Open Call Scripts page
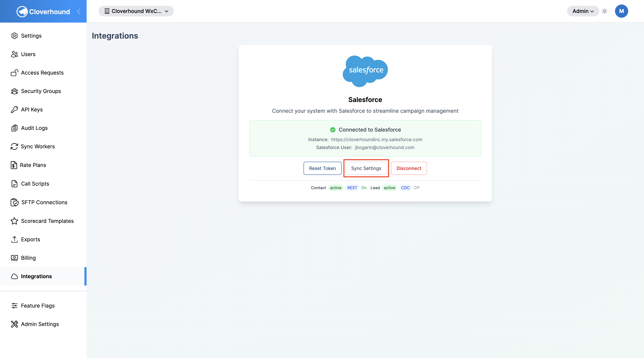 pyautogui.click(x=43, y=184)
